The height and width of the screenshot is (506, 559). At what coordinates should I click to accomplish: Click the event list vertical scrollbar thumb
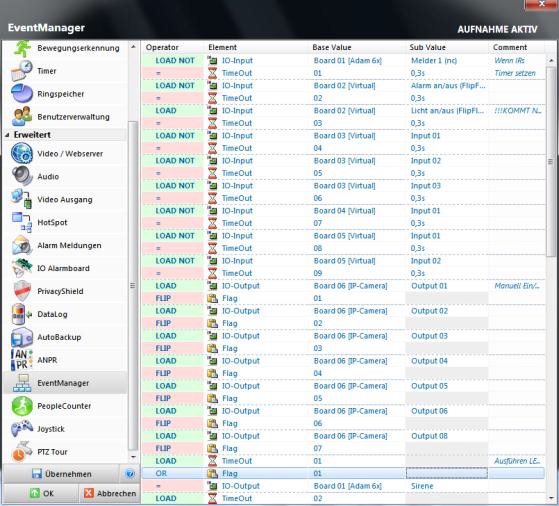pos(550,162)
